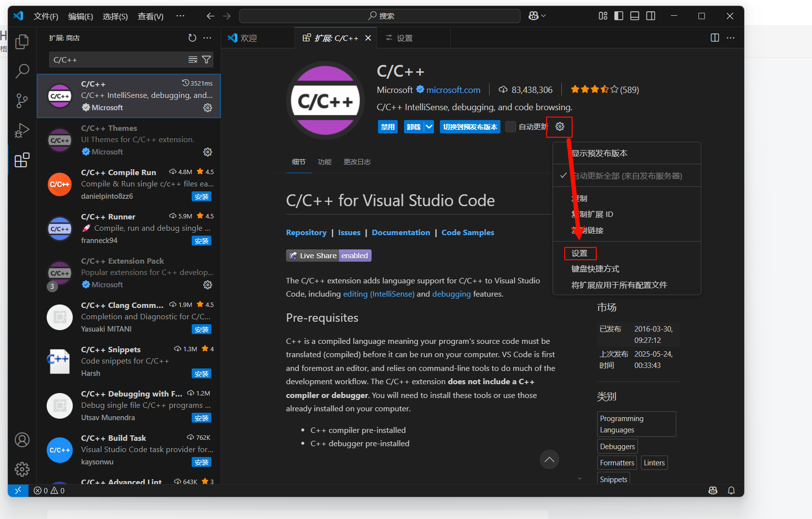The height and width of the screenshot is (519, 812).
Task: Toggle the bottom panel layout icon
Action: [x=634, y=15]
